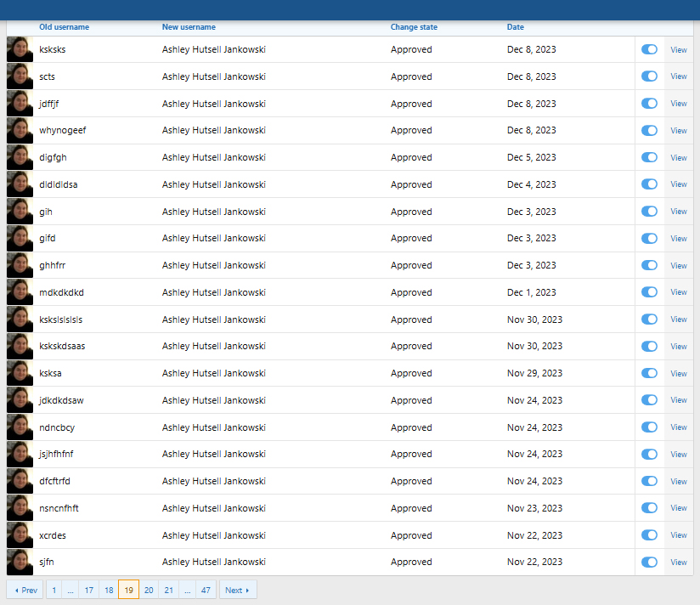Open View link for whynogeef row
The height and width of the screenshot is (605, 700).
click(679, 130)
